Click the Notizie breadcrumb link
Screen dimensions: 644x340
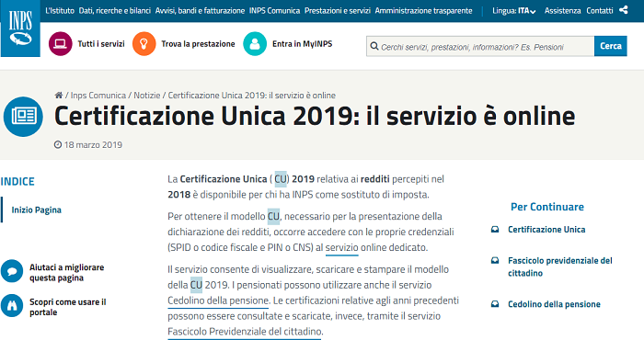point(146,96)
